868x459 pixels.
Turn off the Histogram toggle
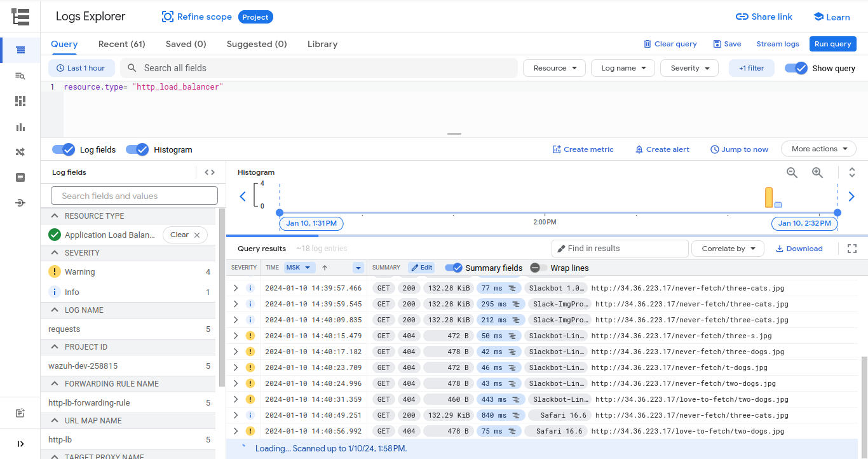[137, 149]
